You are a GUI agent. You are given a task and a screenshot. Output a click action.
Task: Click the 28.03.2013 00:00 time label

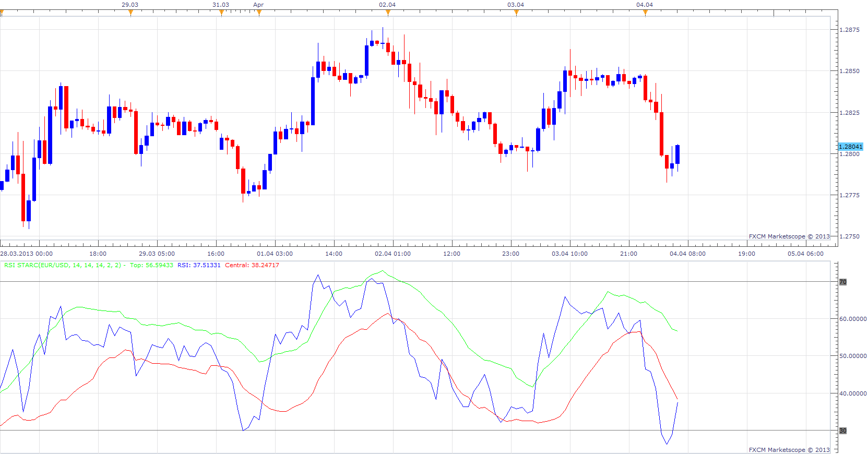pos(27,254)
